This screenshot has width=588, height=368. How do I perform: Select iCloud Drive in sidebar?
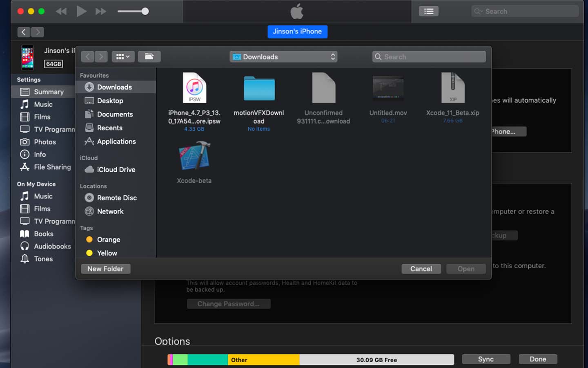[116, 170]
